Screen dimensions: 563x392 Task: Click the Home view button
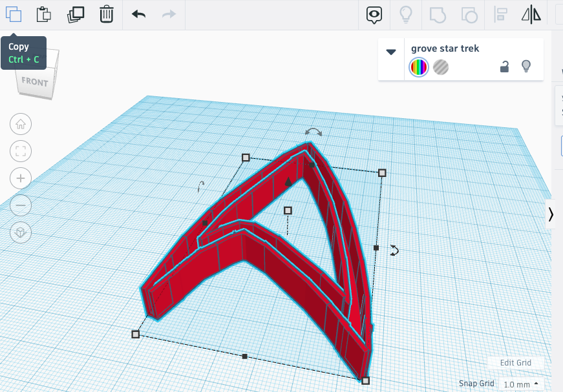[21, 124]
